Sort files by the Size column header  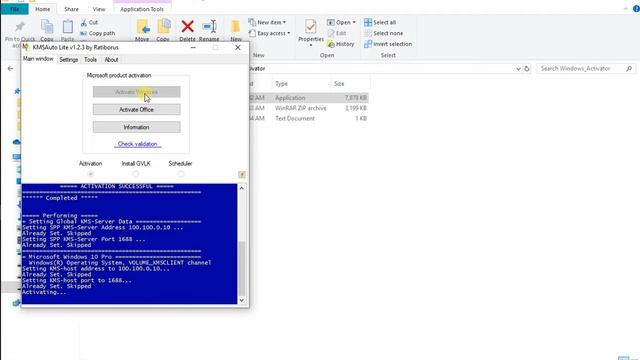coord(339,84)
